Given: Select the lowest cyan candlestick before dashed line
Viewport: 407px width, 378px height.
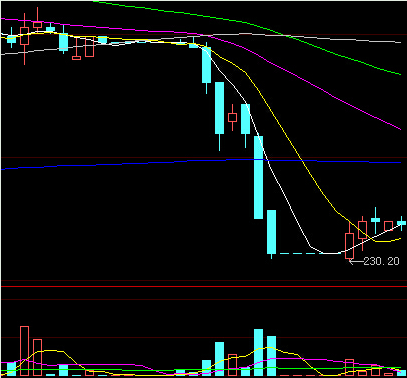Looking at the screenshot, I should (271, 233).
